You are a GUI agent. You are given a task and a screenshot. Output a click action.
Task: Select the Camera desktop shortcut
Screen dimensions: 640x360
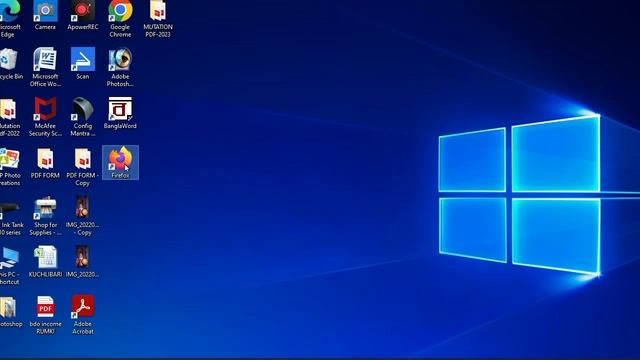click(x=45, y=16)
